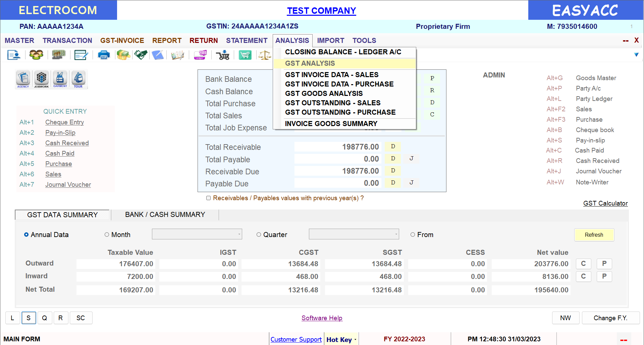Open the Ledger toolbar icon
Image resolution: width=644 pixels, height=345 pixels.
(200, 55)
